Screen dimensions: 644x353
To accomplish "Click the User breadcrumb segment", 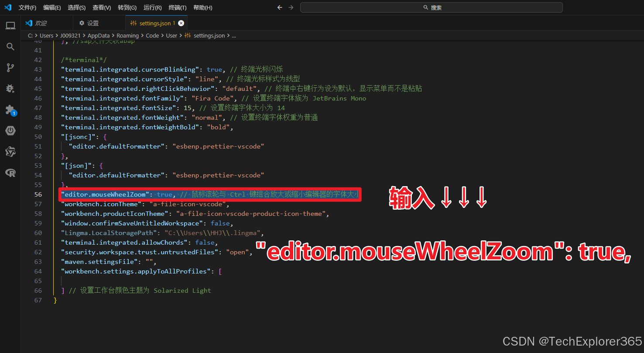I will click(171, 36).
